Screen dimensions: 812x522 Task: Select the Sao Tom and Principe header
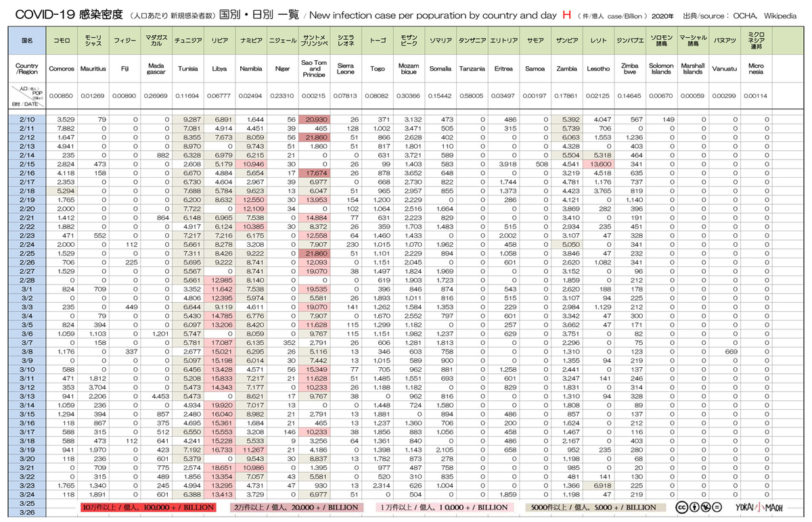(x=315, y=69)
